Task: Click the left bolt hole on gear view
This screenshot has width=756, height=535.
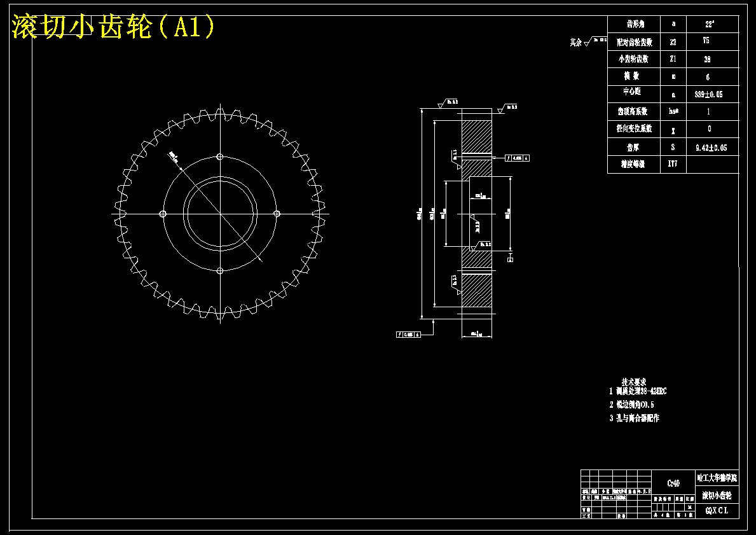Action: 163,214
